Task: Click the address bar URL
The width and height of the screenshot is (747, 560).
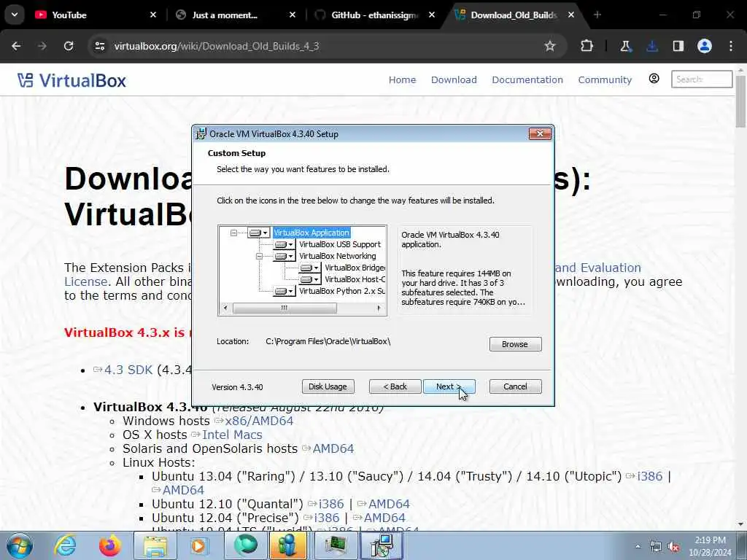Action: 217,46
